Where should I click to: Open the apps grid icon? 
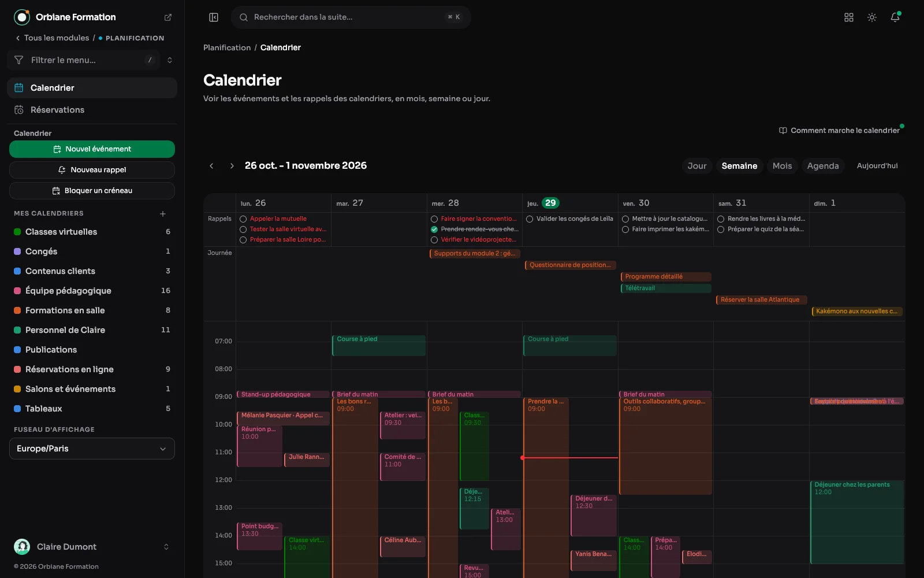849,17
